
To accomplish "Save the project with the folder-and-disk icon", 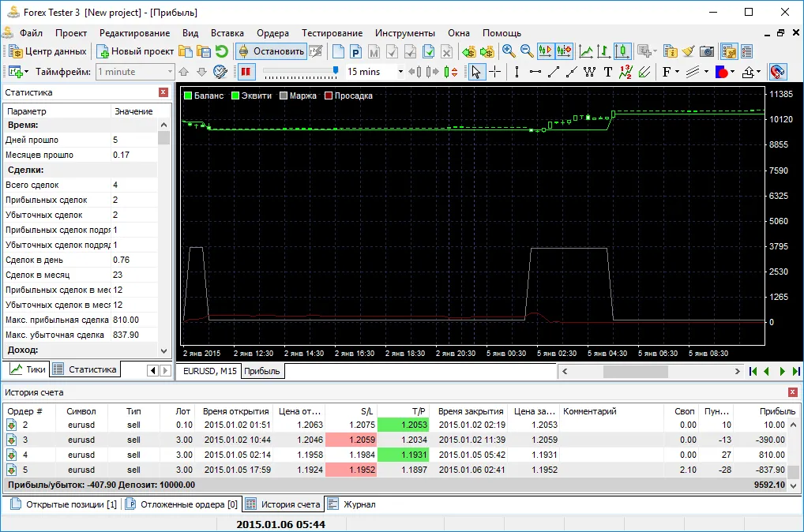I will (x=204, y=51).
